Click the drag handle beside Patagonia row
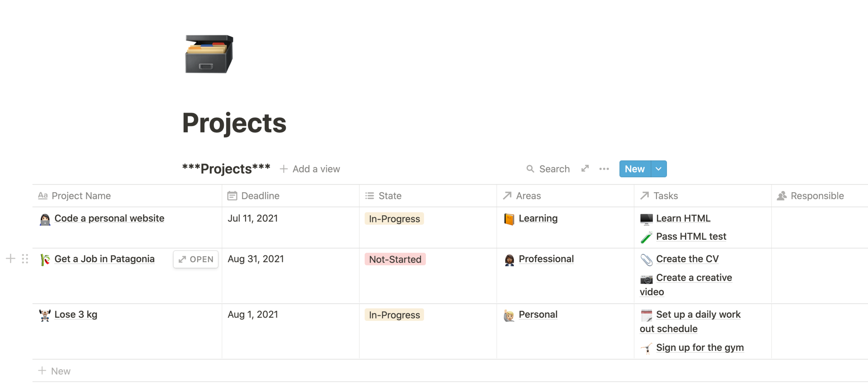The image size is (868, 387). pyautogui.click(x=25, y=259)
